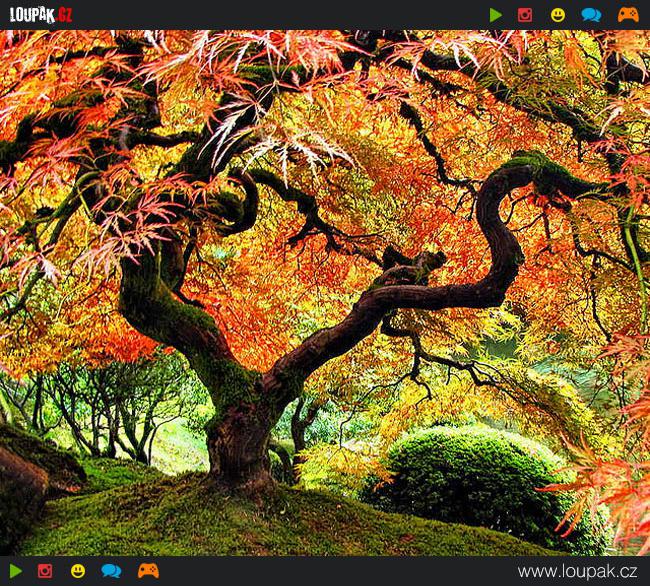Follow the www.loupak.cz link in the footer
Screen dimensions: 650x586
pyautogui.click(x=579, y=571)
